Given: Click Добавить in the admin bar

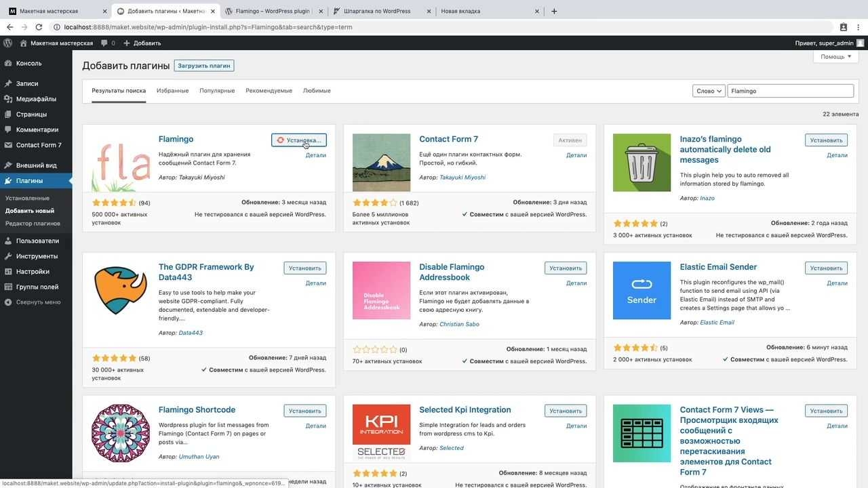Looking at the screenshot, I should tap(142, 43).
